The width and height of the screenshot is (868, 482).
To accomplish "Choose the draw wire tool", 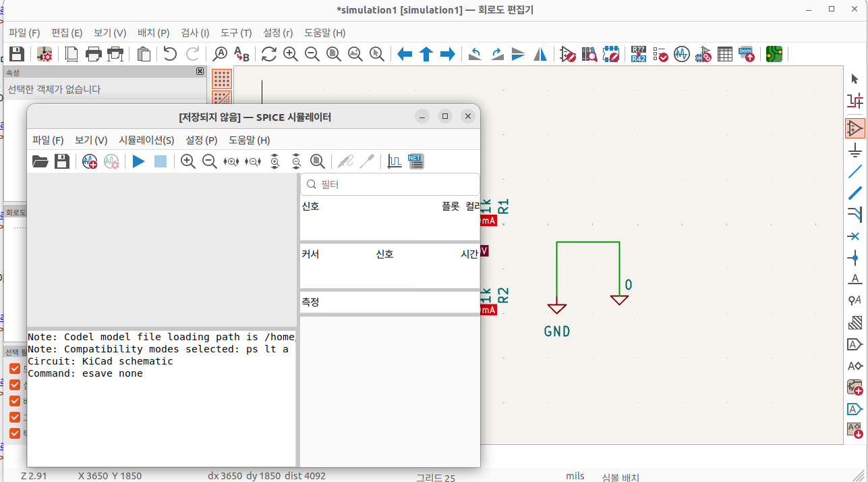I will 855,171.
